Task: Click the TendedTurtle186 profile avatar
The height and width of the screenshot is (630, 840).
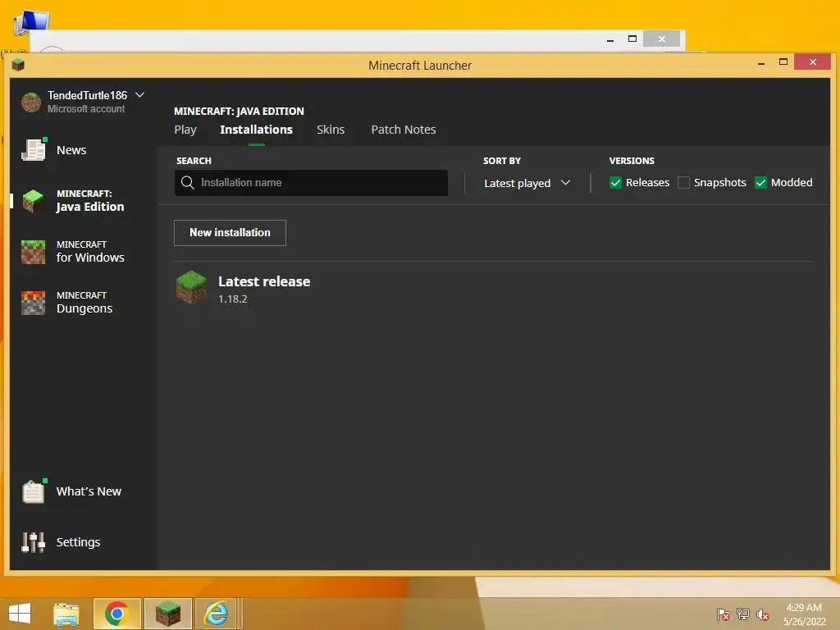Action: click(x=31, y=102)
